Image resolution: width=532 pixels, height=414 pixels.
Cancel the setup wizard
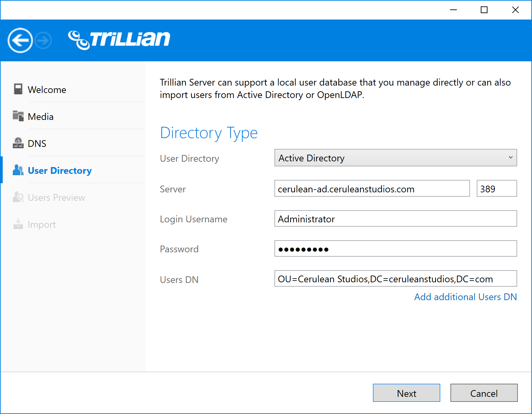(484, 393)
